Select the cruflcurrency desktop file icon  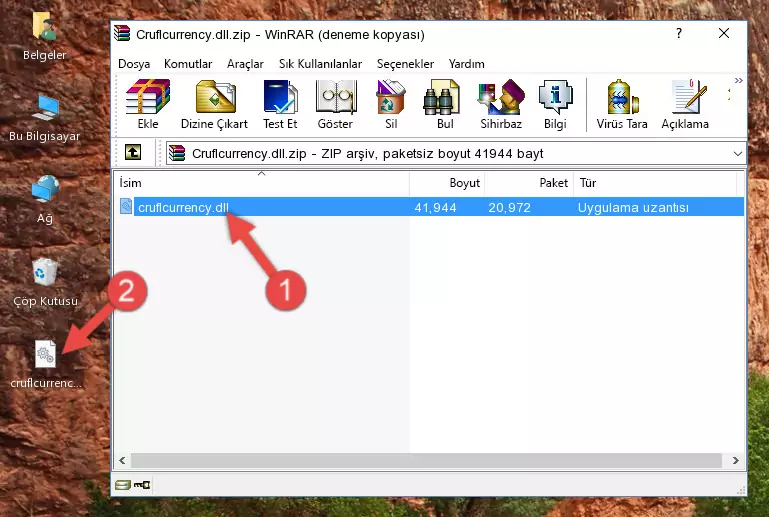click(x=46, y=364)
